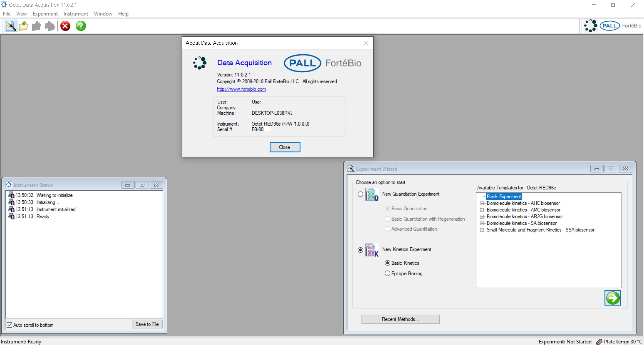The height and width of the screenshot is (345, 644).
Task: Click the open method file folder icon
Action: coord(23,26)
